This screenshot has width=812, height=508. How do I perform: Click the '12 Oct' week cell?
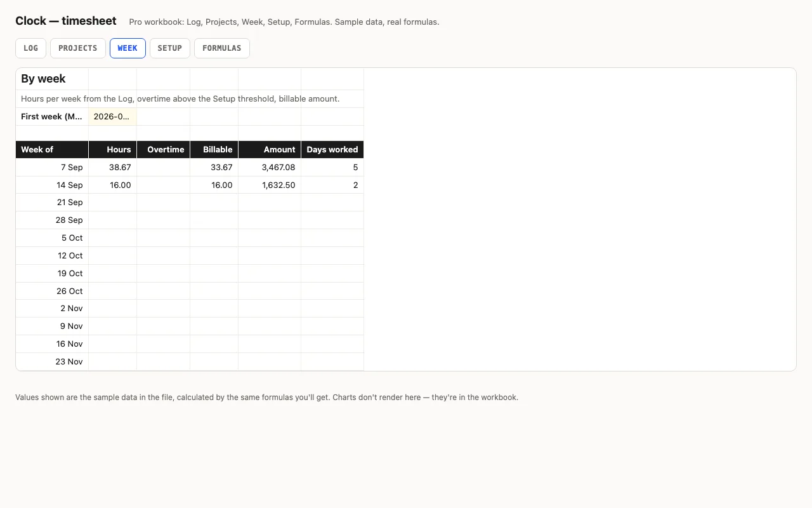(52, 256)
